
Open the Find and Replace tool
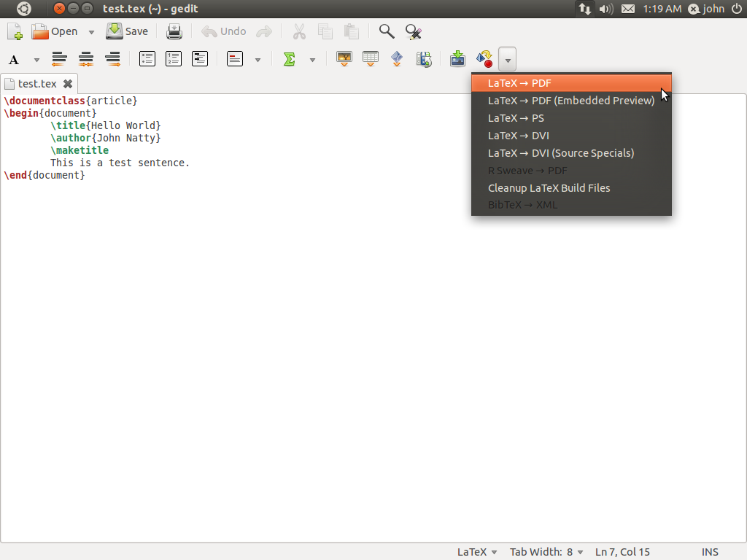(x=413, y=31)
